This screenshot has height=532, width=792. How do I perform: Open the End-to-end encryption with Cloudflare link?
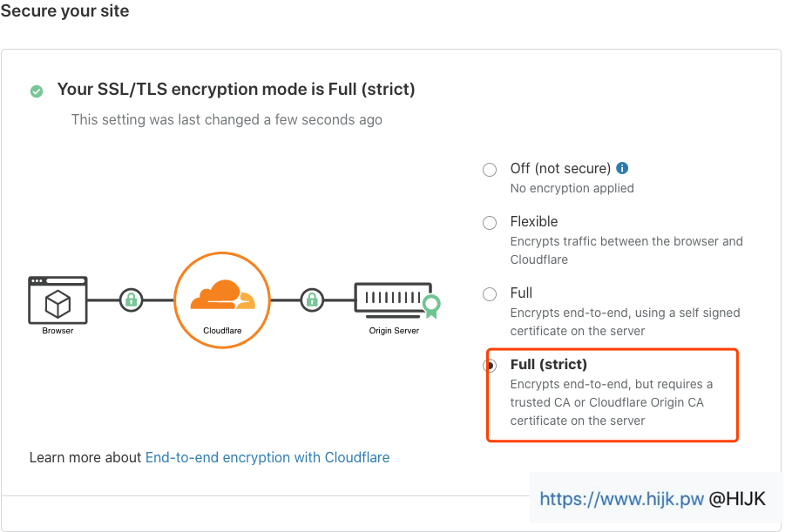click(x=267, y=457)
